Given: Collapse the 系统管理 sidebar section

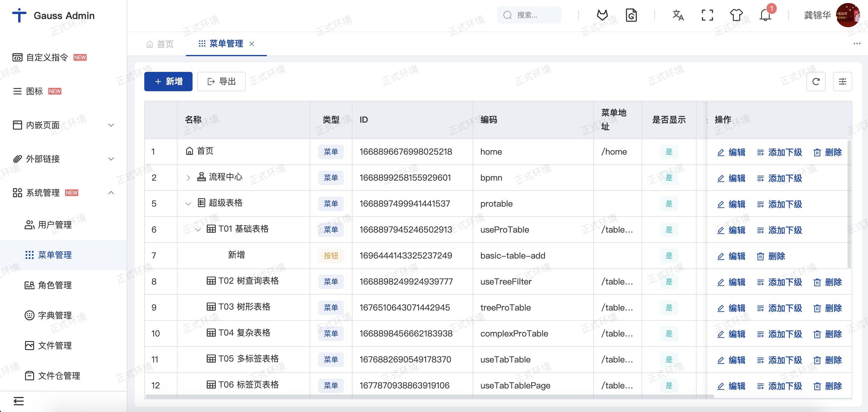Looking at the screenshot, I should (111, 192).
